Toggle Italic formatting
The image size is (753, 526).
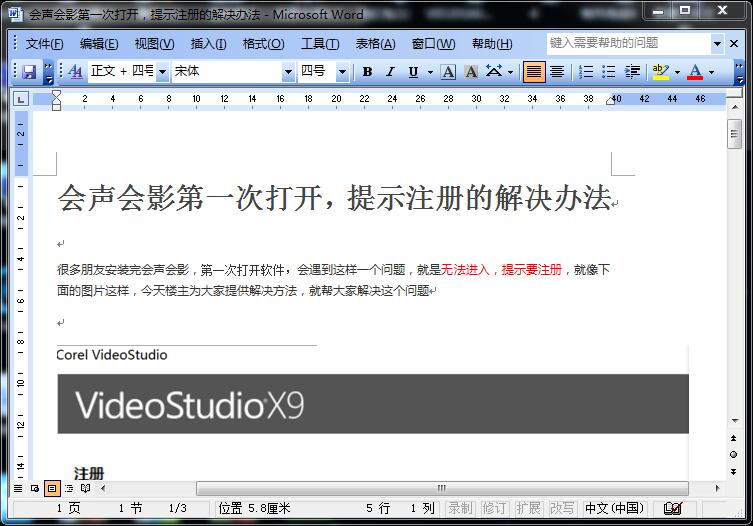[x=390, y=72]
